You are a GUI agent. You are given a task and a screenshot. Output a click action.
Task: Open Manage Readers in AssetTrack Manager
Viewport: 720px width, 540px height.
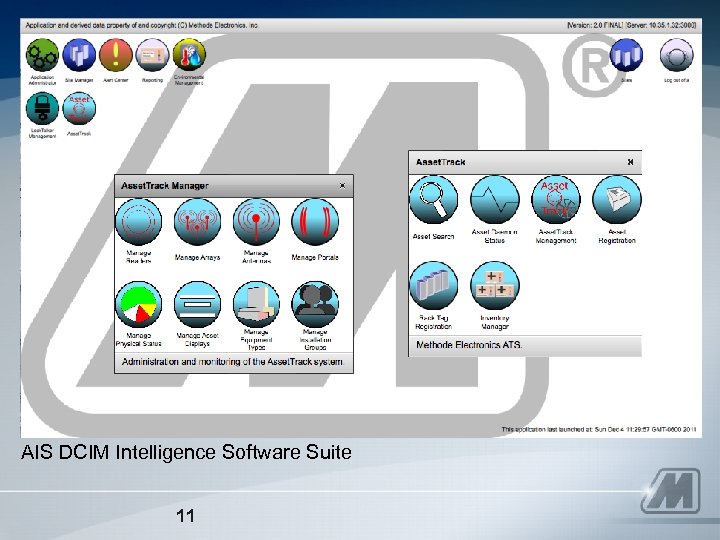(138, 222)
